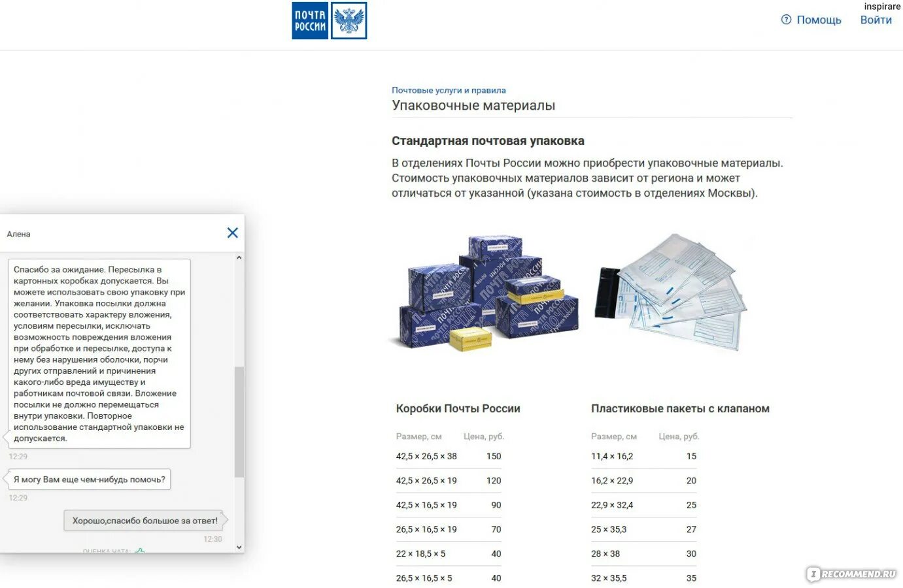Select box size 26,5 × 16,5 × 5
The image size is (903, 588).
click(x=424, y=578)
